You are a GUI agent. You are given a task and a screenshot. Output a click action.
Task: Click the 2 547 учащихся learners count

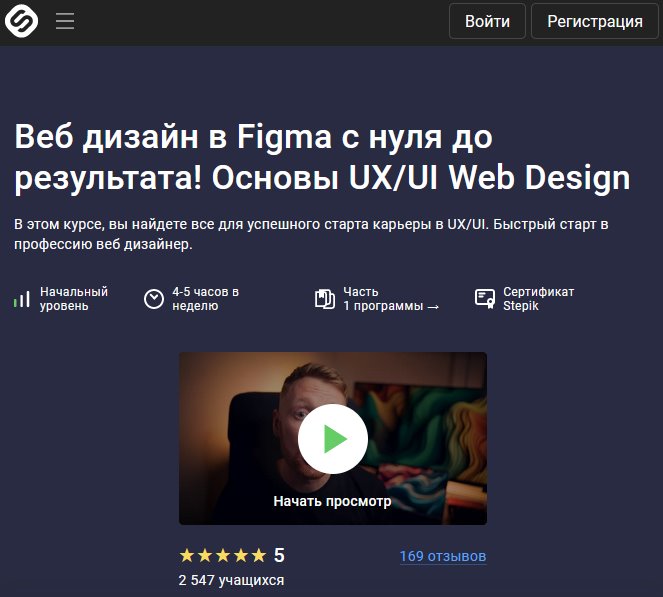tap(231, 580)
